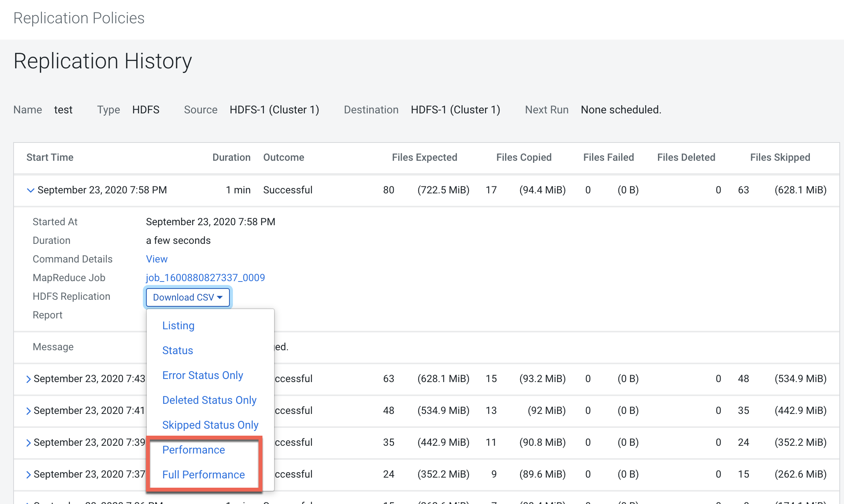
Task: Click the Start Time column header
Action: coord(50,157)
